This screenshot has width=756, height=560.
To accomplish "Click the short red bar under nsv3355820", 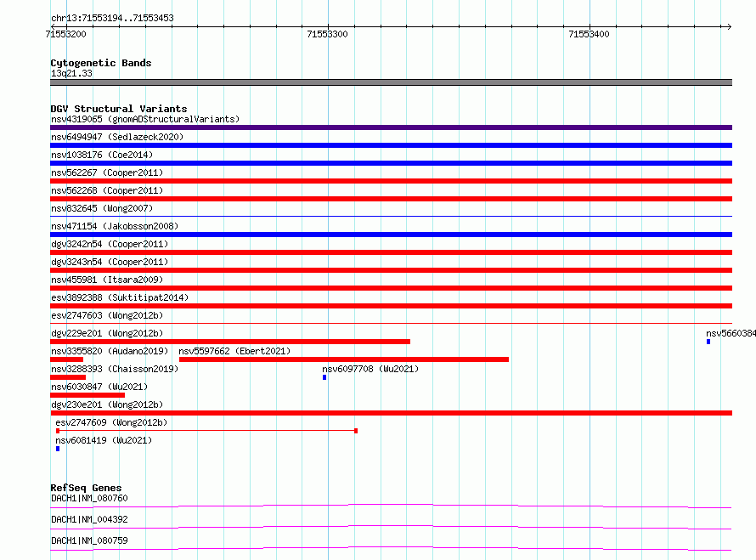I will pyautogui.click(x=66, y=359).
